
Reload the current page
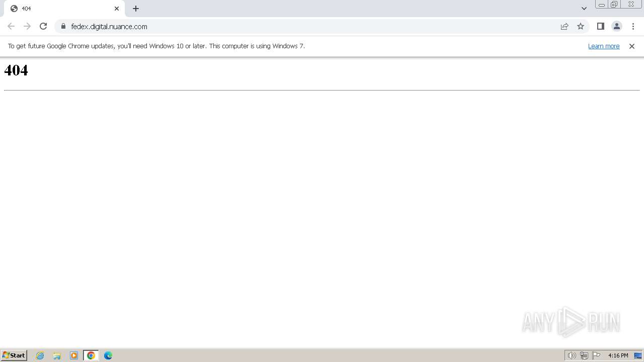(43, 26)
